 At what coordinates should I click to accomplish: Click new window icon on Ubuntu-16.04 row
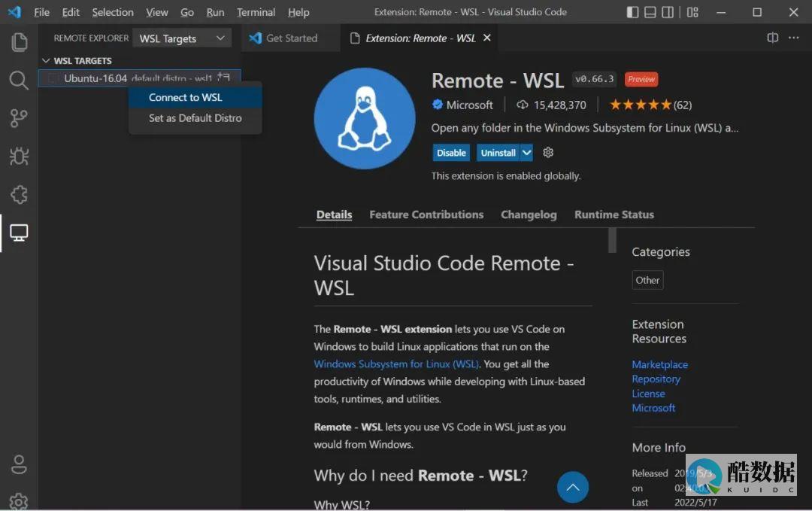coord(223,78)
